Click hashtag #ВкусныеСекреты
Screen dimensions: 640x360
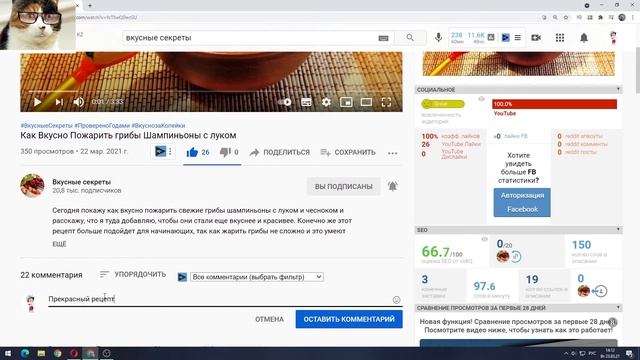coord(47,125)
